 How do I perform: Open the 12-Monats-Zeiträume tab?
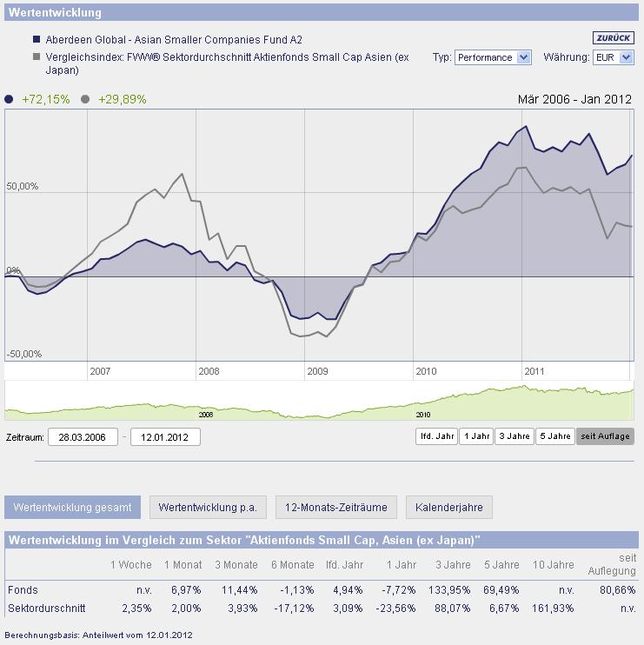pos(335,507)
